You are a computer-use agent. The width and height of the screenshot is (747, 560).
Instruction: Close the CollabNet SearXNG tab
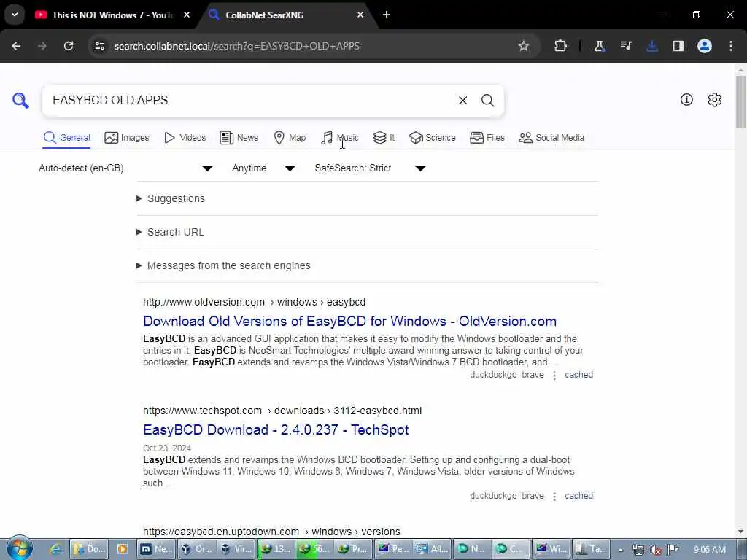360,15
